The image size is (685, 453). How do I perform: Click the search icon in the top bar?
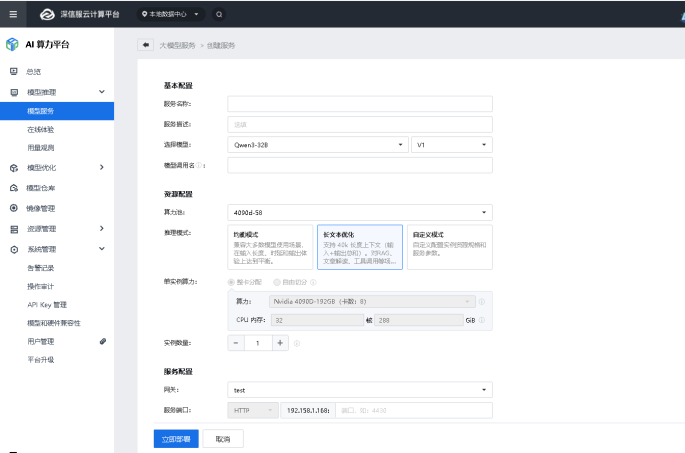tap(219, 15)
